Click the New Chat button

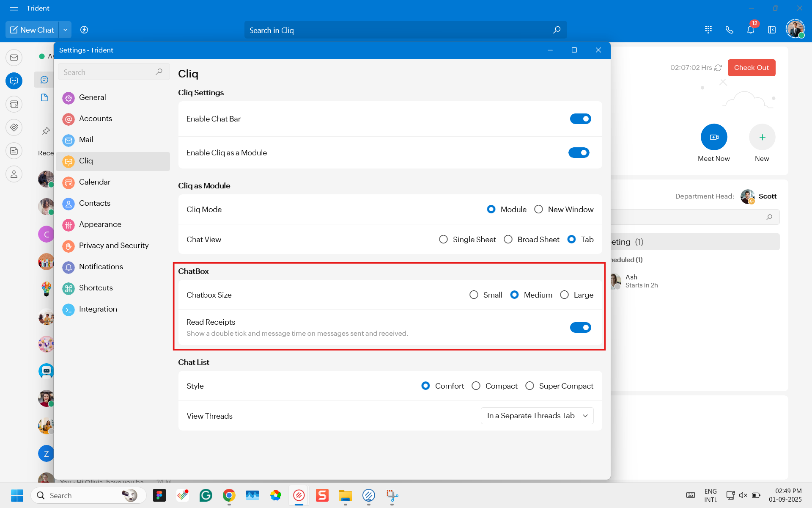[x=33, y=30]
